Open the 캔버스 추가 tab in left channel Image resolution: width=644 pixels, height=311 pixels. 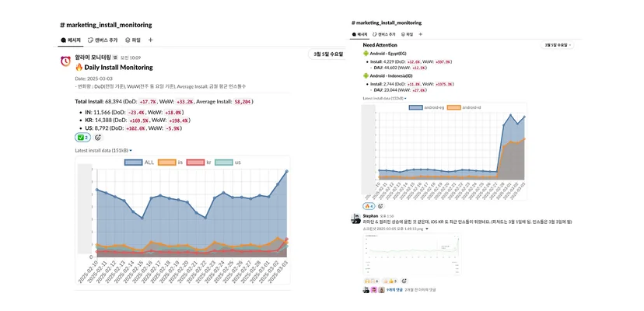pos(103,40)
